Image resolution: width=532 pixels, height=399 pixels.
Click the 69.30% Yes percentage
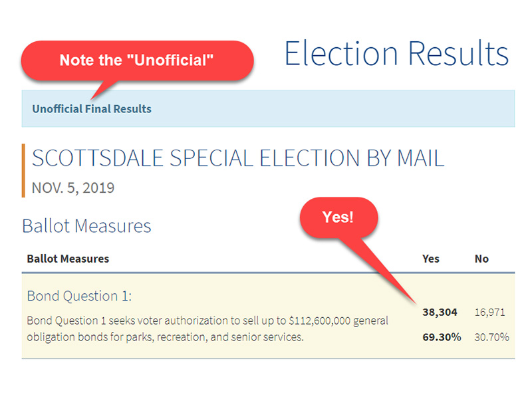(442, 337)
